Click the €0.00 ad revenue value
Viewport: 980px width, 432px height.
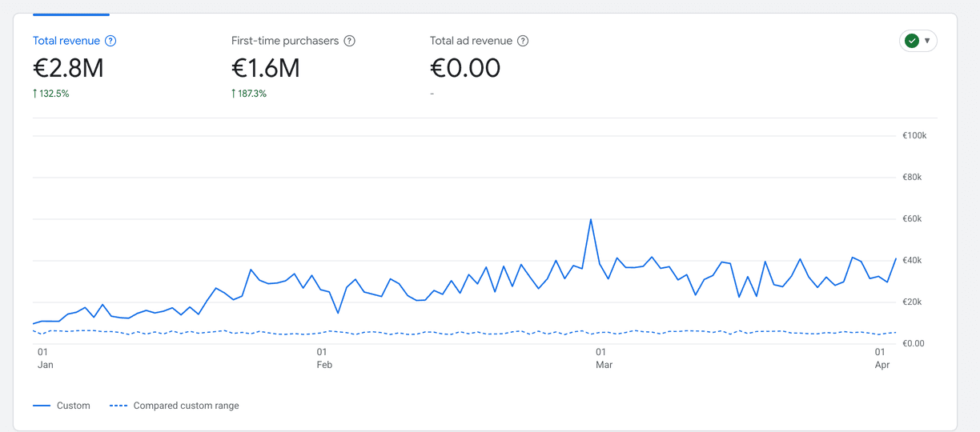[465, 68]
